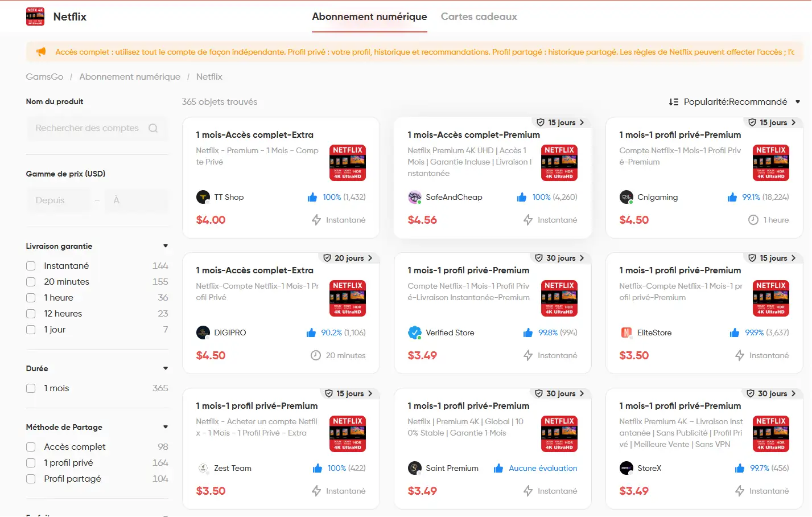Screen dimensions: 812x517
Task: Click clock icon next to 1 heure on Cnlgaming card
Action: pyautogui.click(x=753, y=220)
